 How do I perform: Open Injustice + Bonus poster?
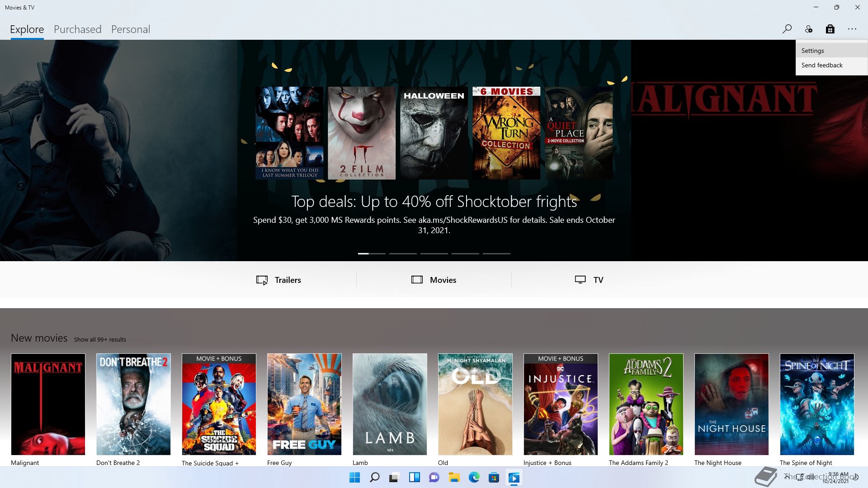(561, 404)
